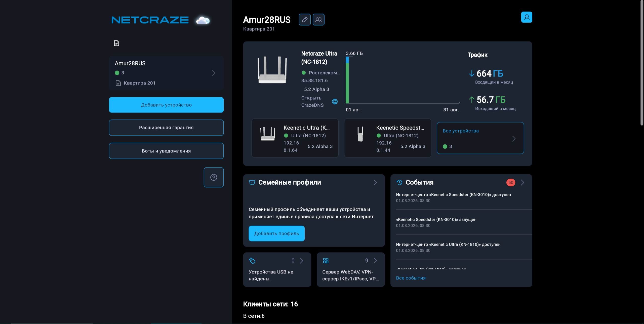Open Расширенная гарантия
The width and height of the screenshot is (644, 324).
click(166, 128)
